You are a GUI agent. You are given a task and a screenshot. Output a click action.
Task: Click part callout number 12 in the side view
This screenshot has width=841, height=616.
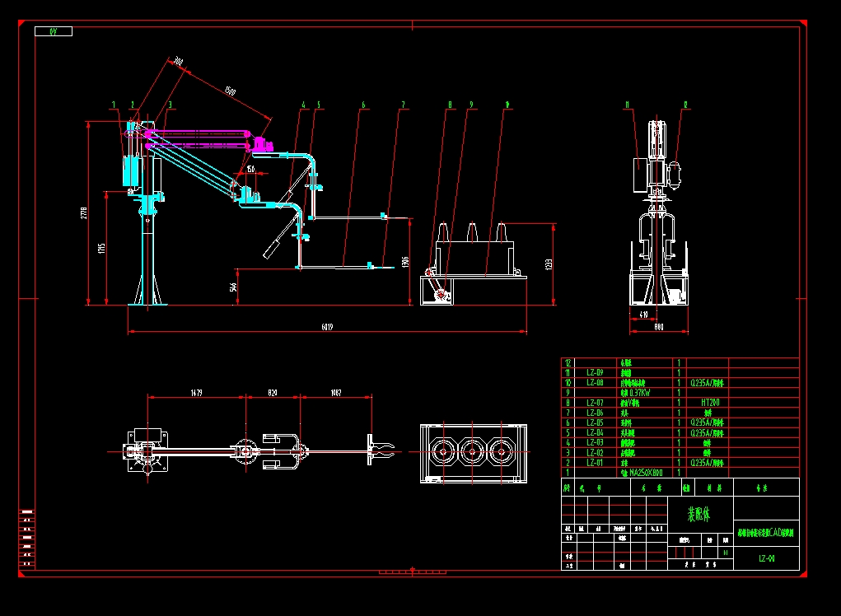coord(685,105)
